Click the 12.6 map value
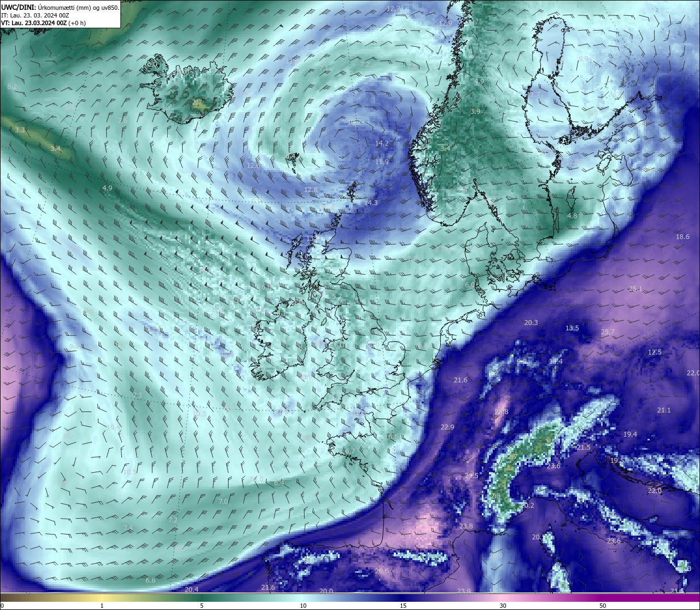The width and height of the screenshot is (700, 610). tap(253, 165)
